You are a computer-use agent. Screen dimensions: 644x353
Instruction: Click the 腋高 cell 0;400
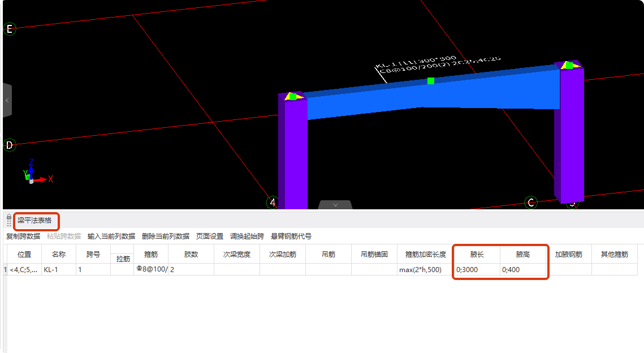[523, 270]
